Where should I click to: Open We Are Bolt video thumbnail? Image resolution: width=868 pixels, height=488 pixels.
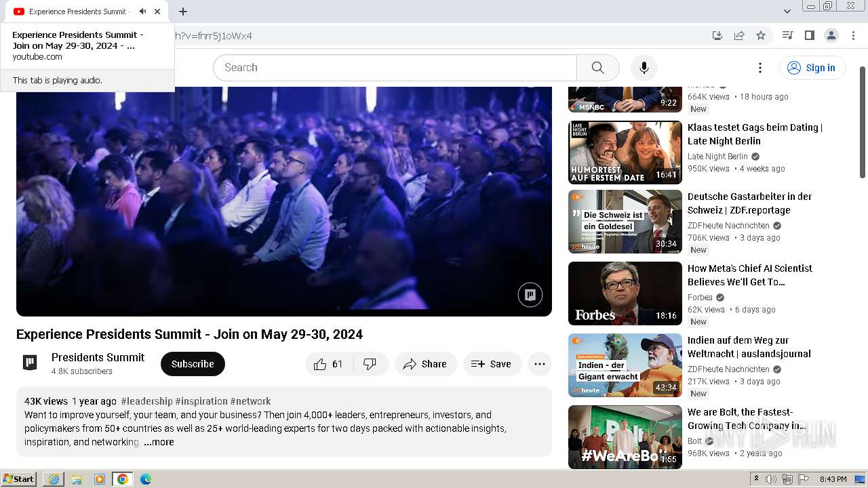625,437
